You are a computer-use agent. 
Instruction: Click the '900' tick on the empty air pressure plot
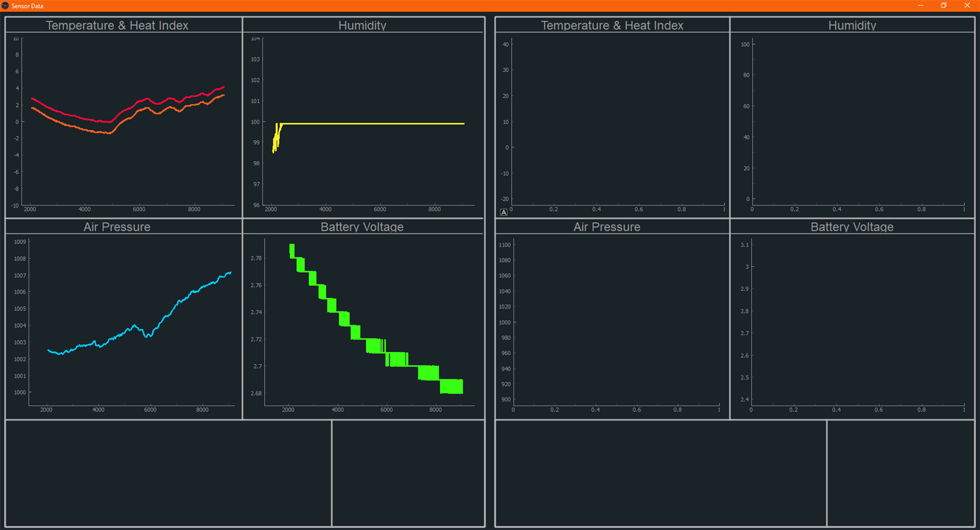506,399
